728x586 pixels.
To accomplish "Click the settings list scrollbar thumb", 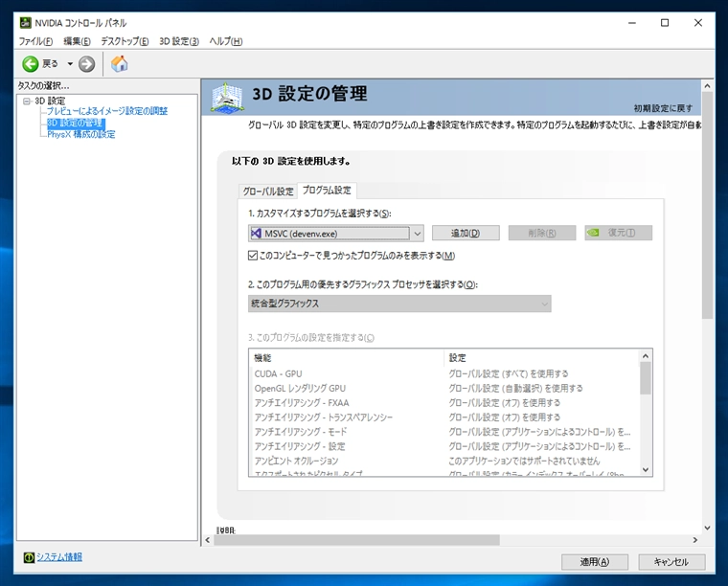I will pyautogui.click(x=646, y=378).
